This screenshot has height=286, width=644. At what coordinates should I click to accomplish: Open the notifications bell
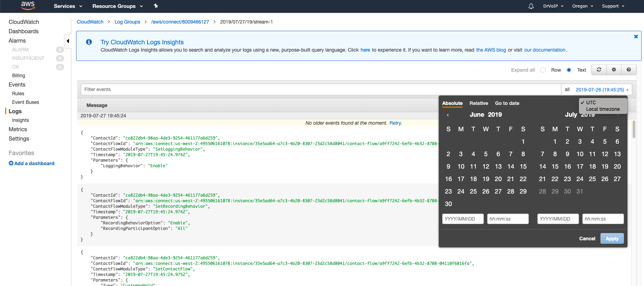click(531, 6)
